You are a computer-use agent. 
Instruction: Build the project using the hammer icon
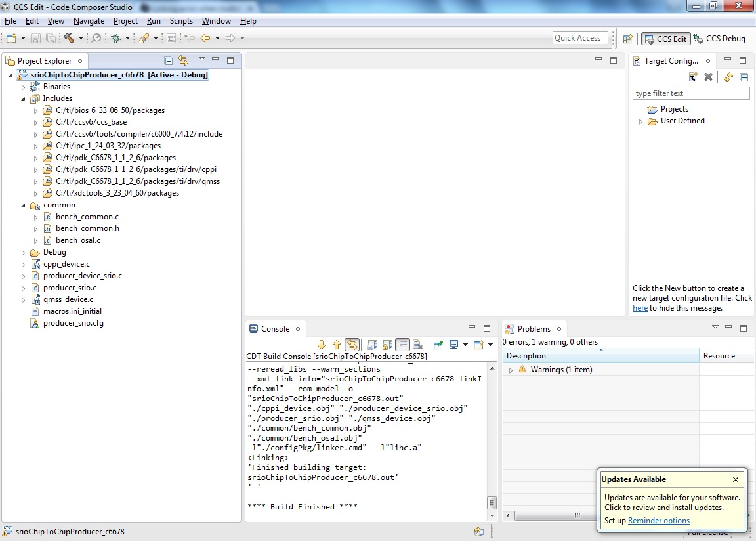(x=70, y=38)
